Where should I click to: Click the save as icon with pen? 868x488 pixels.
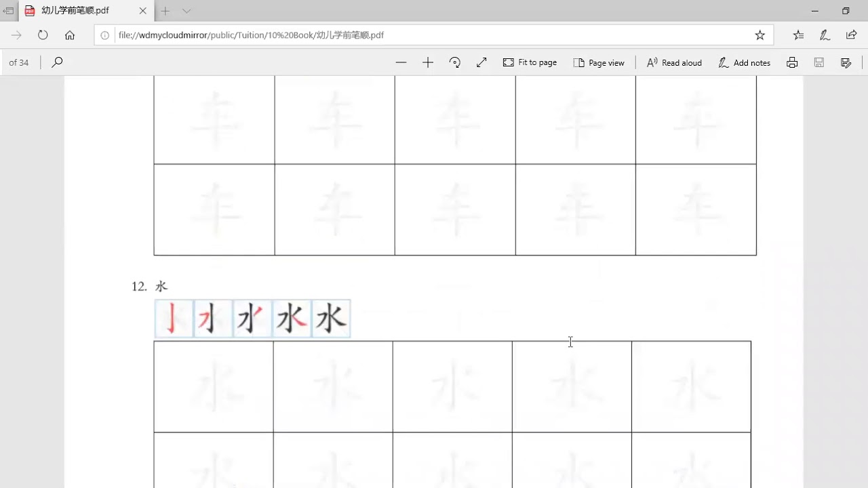[x=846, y=62]
